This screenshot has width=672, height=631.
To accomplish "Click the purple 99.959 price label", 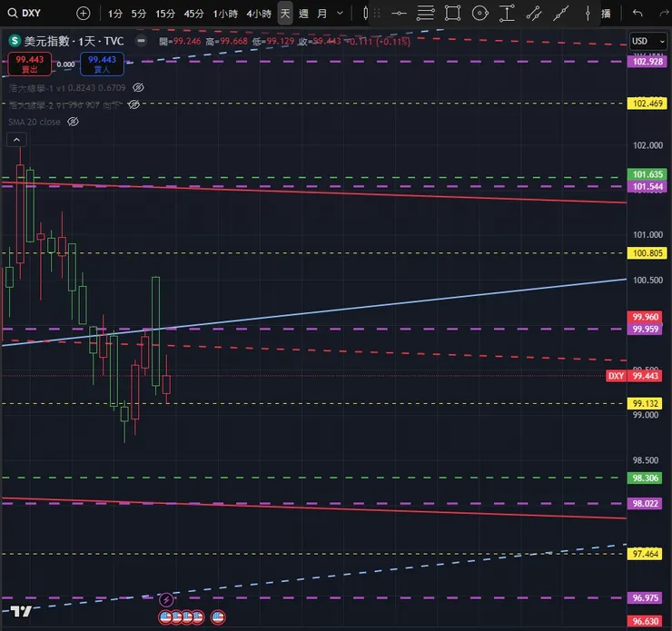I will tap(645, 329).
